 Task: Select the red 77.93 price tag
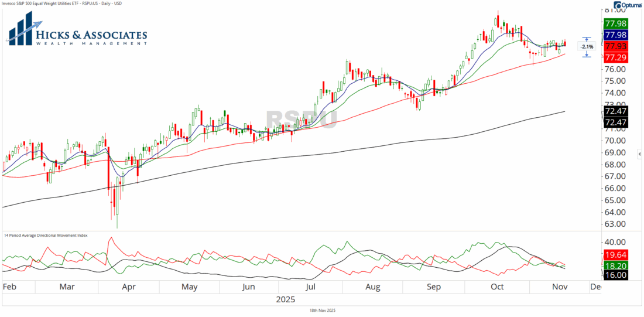pos(615,46)
